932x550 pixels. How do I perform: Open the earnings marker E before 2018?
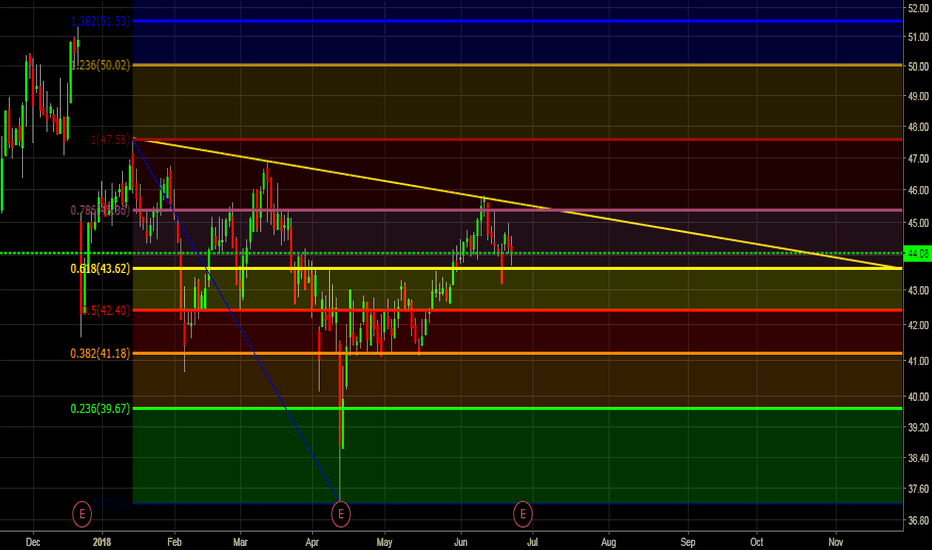(82, 514)
